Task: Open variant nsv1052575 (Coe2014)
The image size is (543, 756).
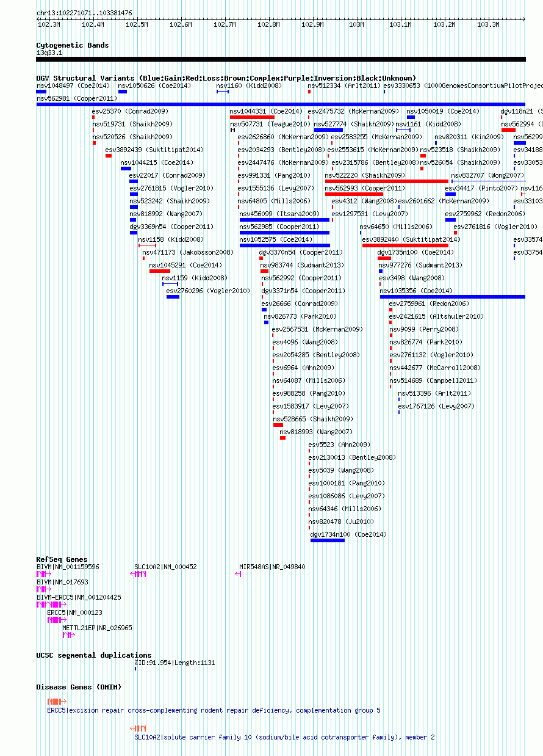Action: (x=285, y=245)
